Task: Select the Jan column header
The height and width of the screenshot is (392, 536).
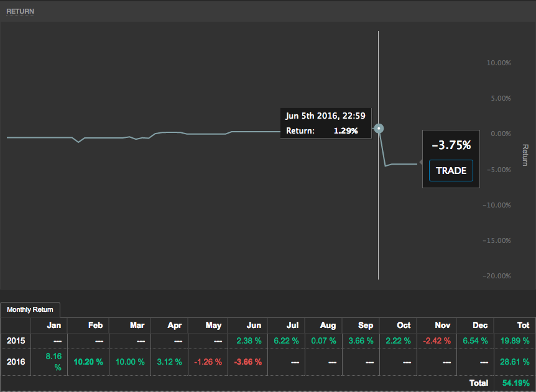Action: pyautogui.click(x=53, y=326)
